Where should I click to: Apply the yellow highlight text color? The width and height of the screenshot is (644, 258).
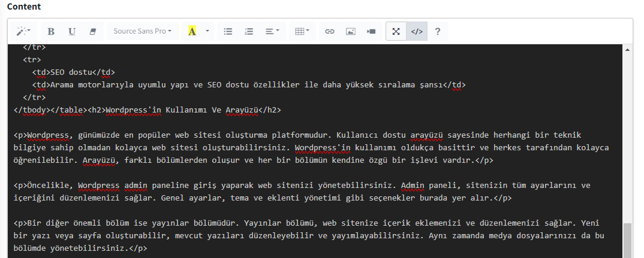click(x=192, y=31)
